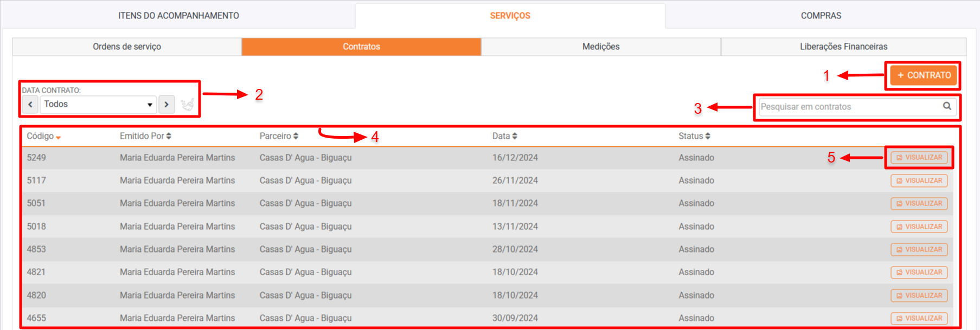
Task: Click the + CONTRATO button
Action: pyautogui.click(x=923, y=75)
